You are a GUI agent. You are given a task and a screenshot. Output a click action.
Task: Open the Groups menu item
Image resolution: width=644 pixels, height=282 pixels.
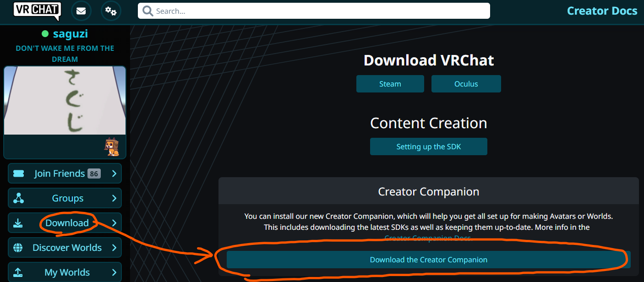coord(65,198)
